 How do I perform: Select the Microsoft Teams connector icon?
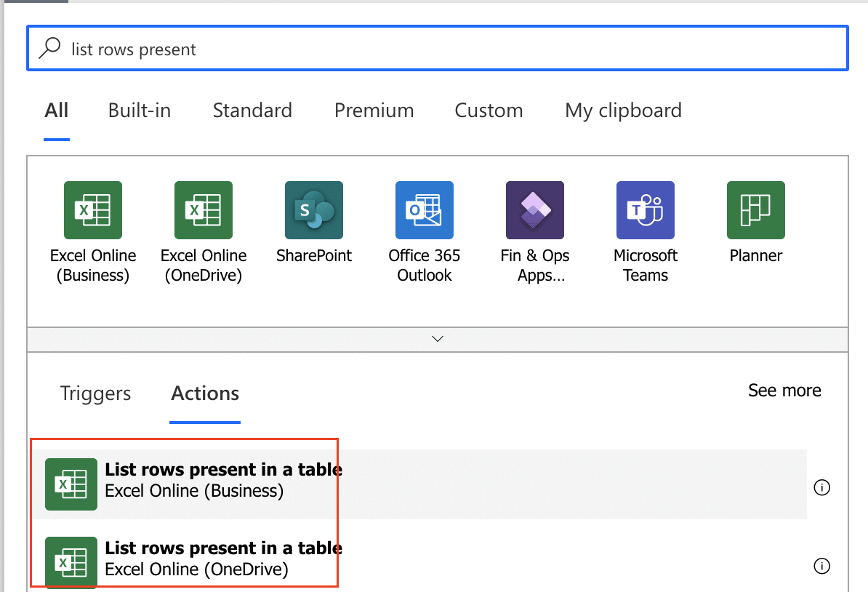(646, 210)
